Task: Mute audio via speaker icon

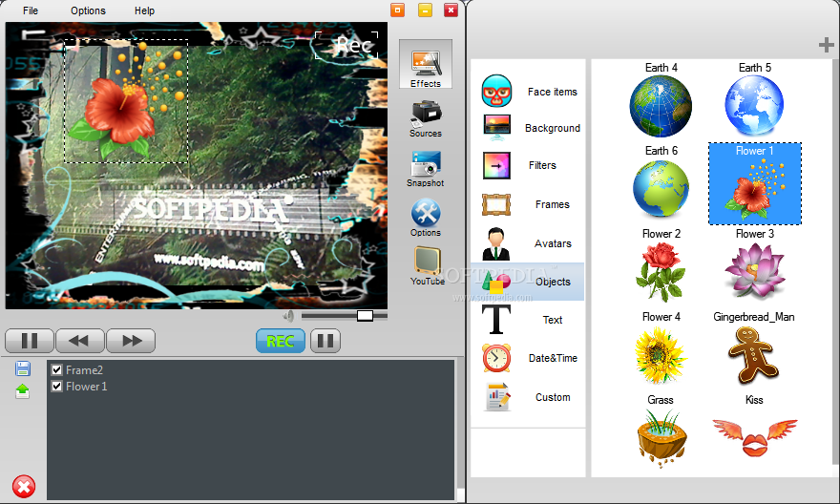Action: coord(288,316)
